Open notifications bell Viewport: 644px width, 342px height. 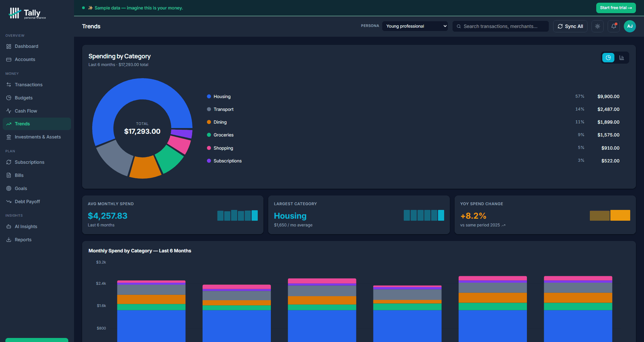tap(614, 26)
